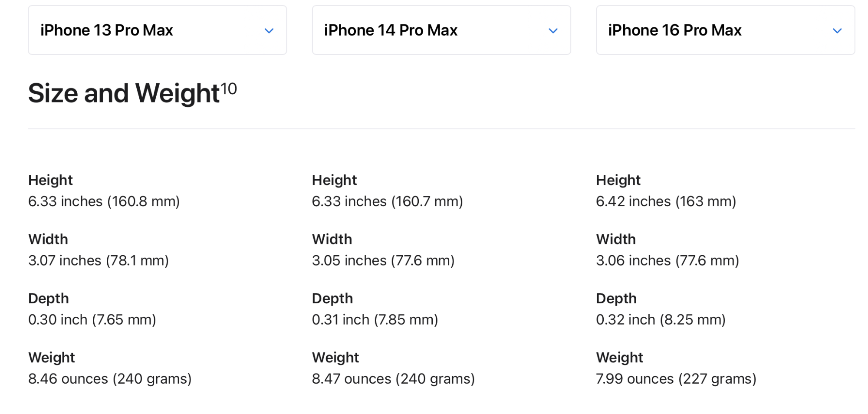Open the iPhone 13 Pro Max model dropdown
This screenshot has width=868, height=414.
coord(157,30)
